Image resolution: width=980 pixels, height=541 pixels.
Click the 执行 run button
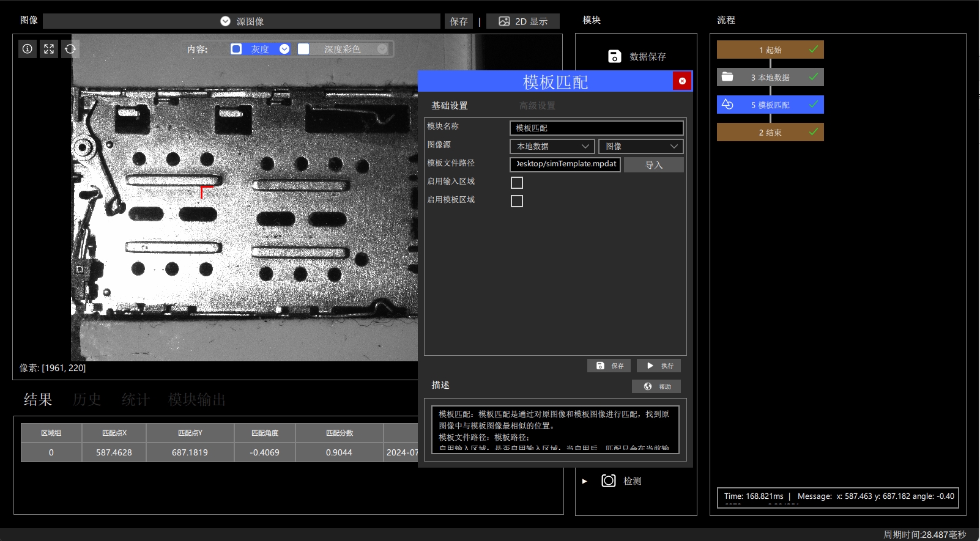[659, 366]
